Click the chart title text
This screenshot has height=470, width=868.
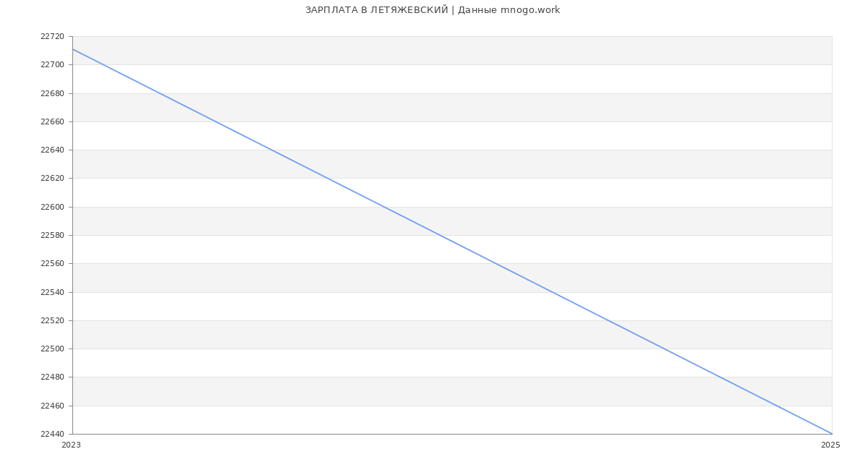click(433, 10)
